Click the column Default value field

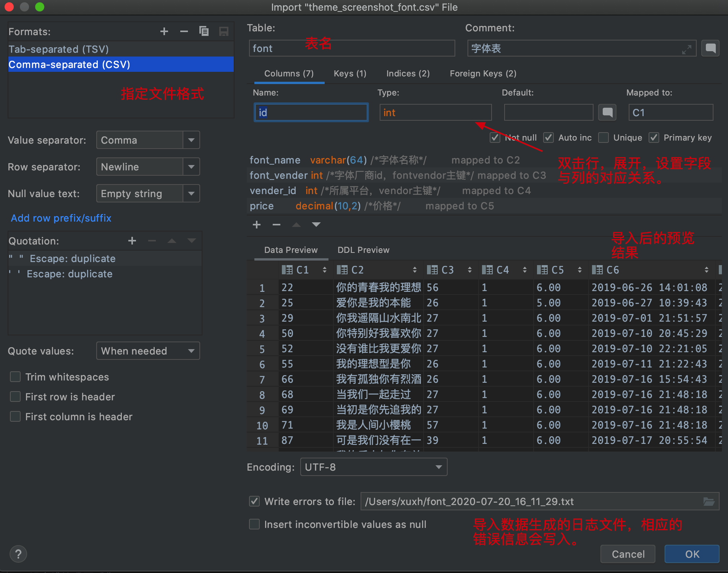click(548, 112)
